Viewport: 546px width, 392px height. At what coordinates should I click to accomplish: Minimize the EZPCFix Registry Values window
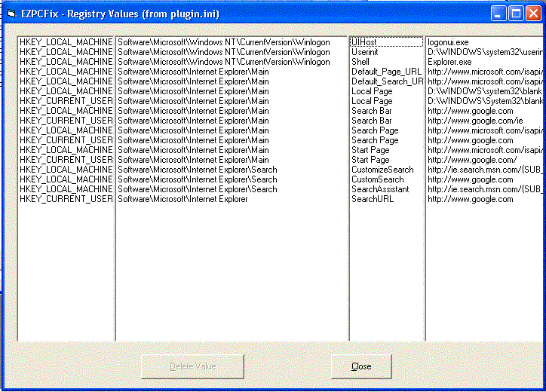coord(498,14)
